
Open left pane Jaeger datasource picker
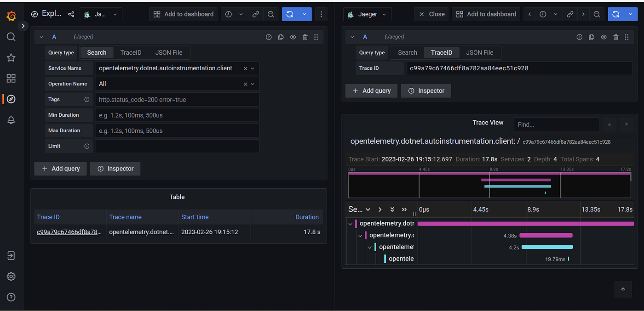point(101,14)
